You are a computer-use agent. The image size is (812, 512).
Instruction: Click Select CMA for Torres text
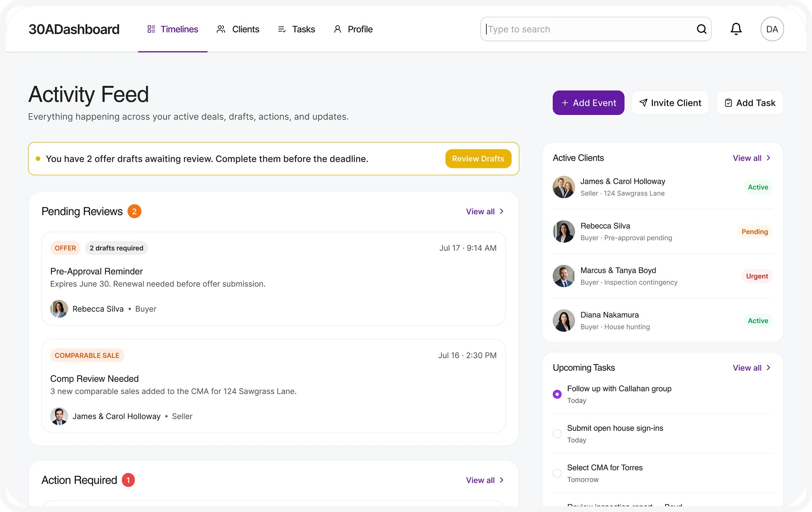click(605, 468)
